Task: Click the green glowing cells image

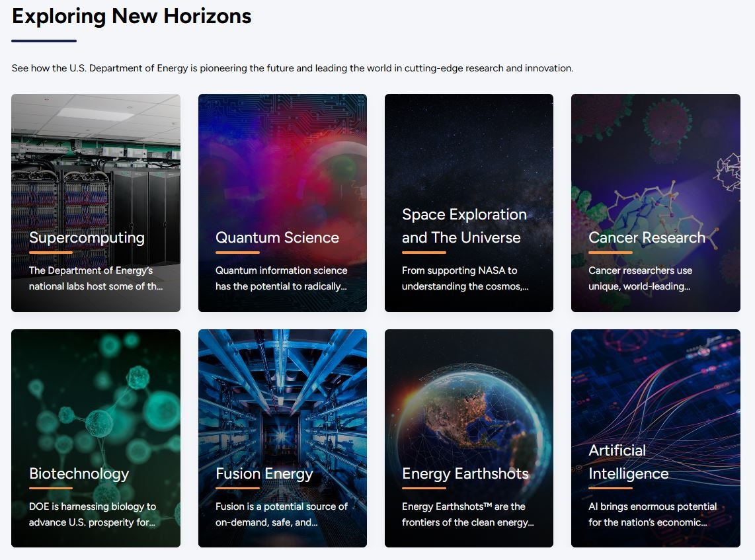Action: point(96,397)
